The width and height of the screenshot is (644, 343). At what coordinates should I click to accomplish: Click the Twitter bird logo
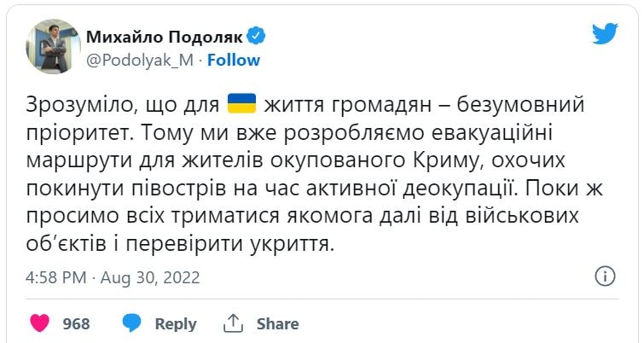605,34
